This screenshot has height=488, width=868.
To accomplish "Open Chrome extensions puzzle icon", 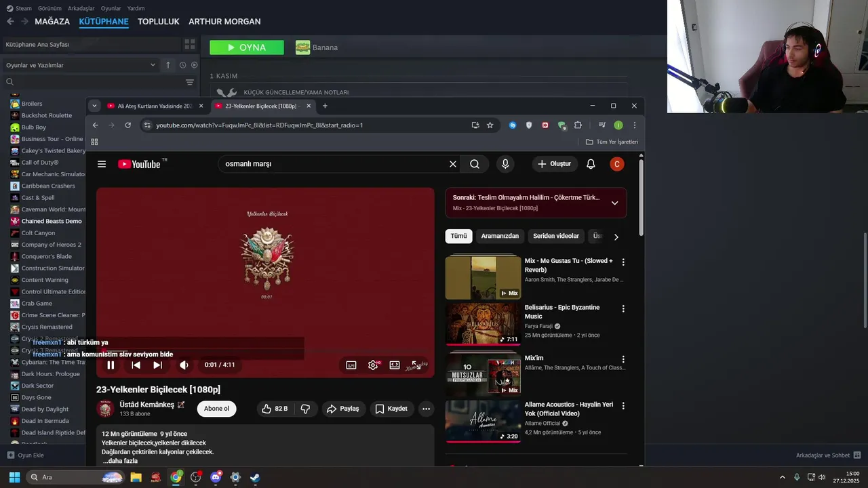I will (x=578, y=125).
